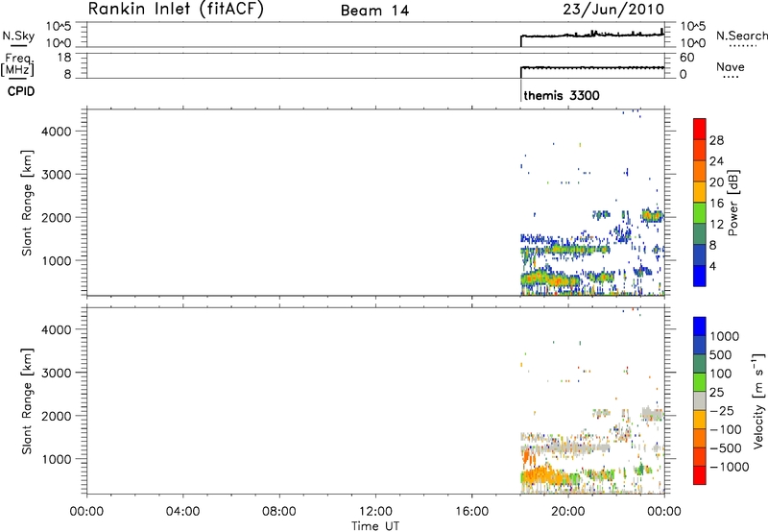Click the "4" Power colorbar tick label
The height and width of the screenshot is (532, 768).
point(712,266)
